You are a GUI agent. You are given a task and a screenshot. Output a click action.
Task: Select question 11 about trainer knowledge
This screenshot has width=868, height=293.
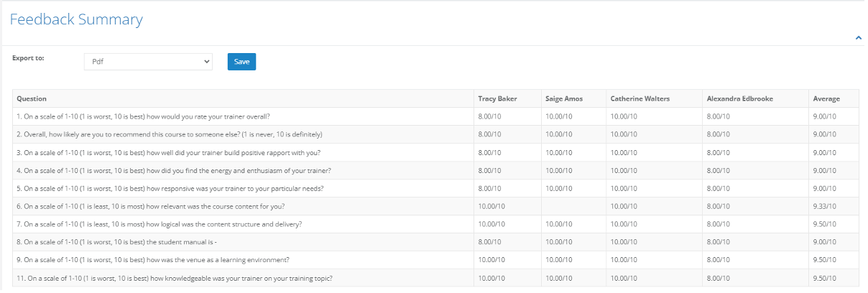click(175, 278)
